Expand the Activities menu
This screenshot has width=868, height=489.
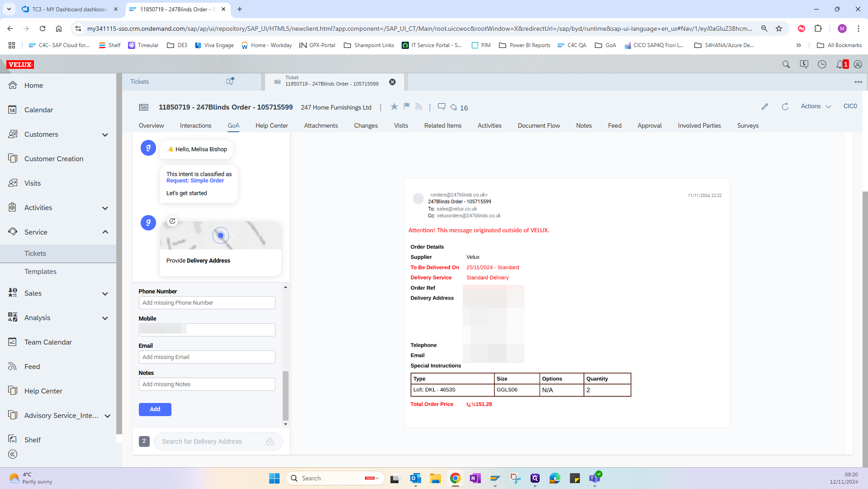(x=105, y=208)
